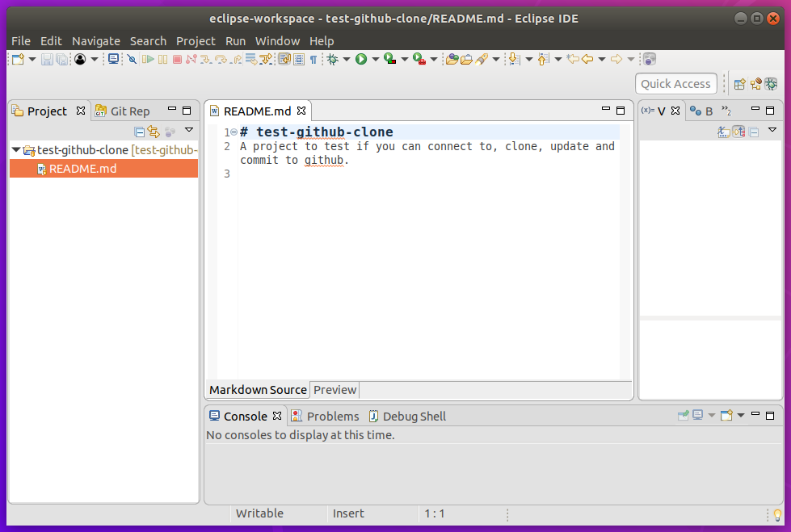Click Collapse All in Project Explorer
Viewport: 791px width, 532px height.
click(140, 132)
